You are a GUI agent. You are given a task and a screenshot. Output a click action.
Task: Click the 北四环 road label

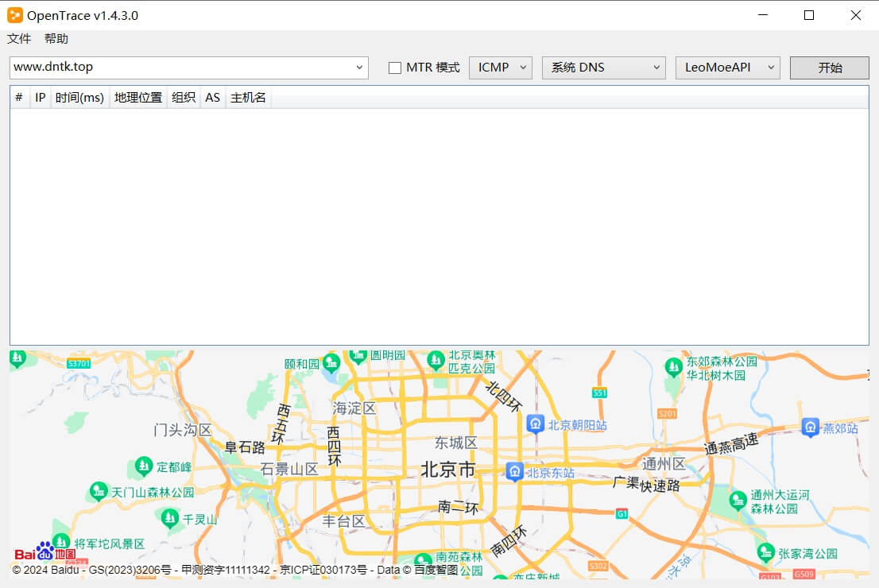503,397
